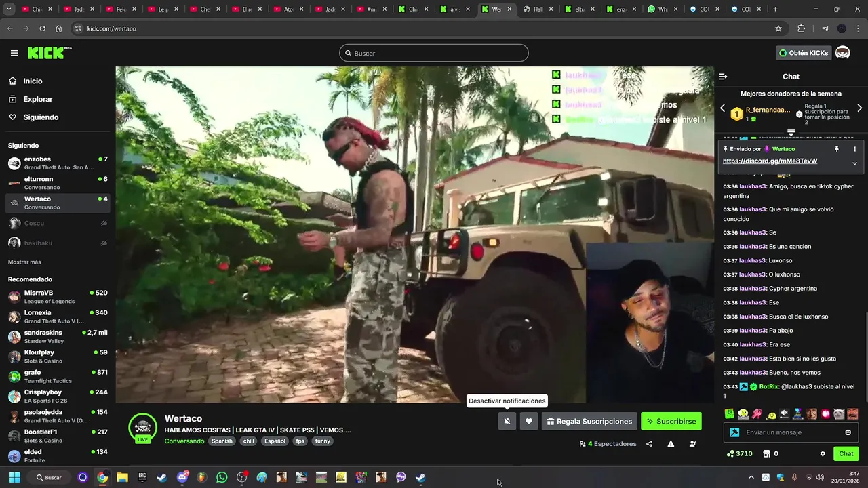Open offline hakihakii channel
868x488 pixels.
[x=58, y=243]
